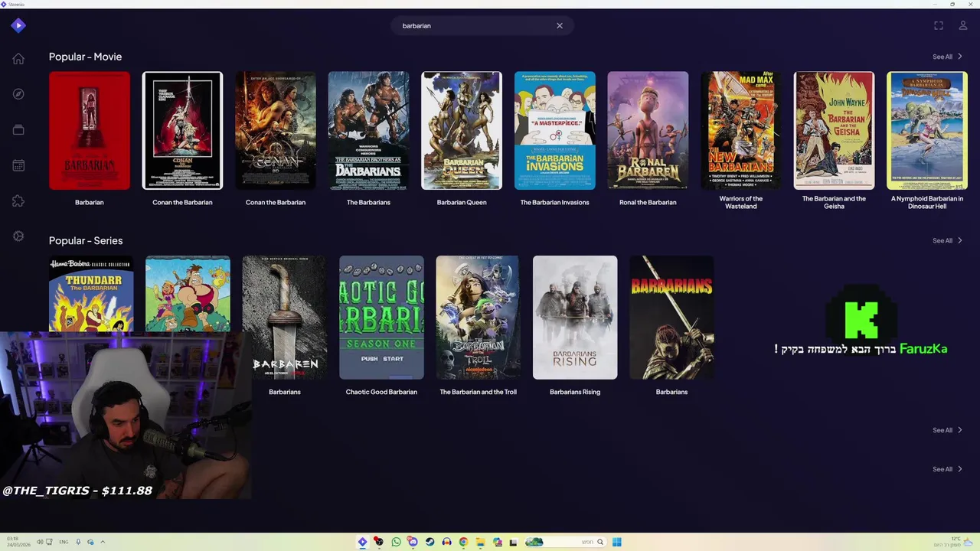Viewport: 980px width, 551px height.
Task: Open Steam from the taskbar
Action: [x=430, y=542]
